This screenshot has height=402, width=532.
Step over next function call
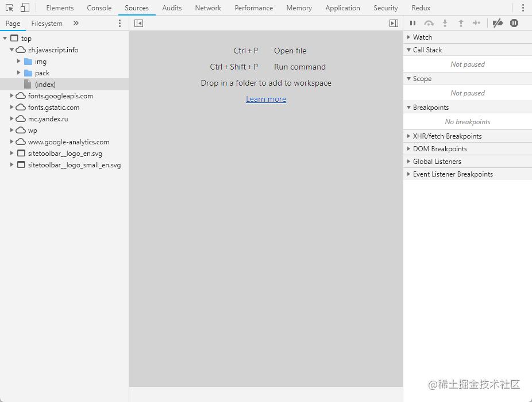click(x=429, y=23)
